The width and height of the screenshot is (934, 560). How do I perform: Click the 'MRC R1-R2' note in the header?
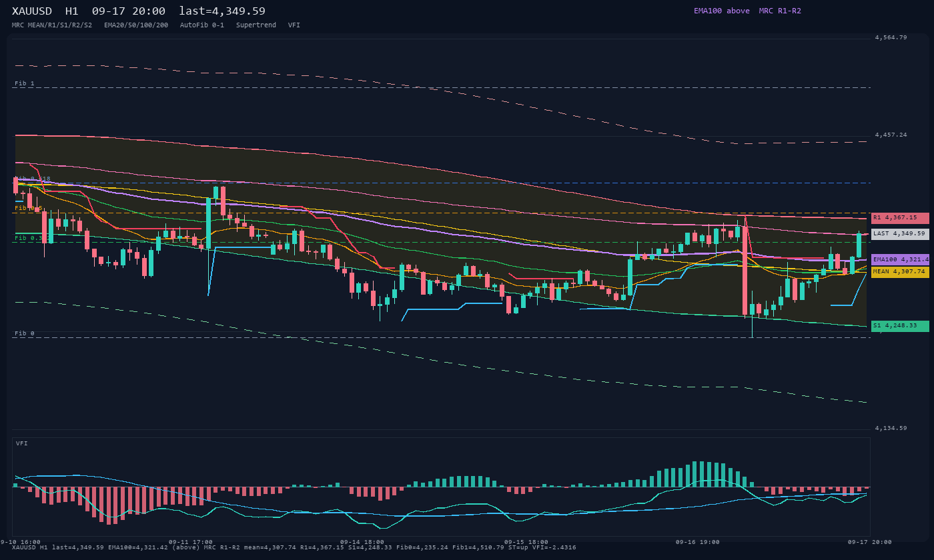(780, 11)
